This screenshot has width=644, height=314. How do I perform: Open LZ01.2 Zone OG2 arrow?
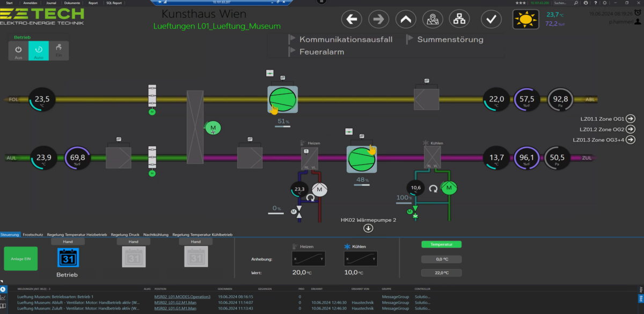(x=631, y=129)
